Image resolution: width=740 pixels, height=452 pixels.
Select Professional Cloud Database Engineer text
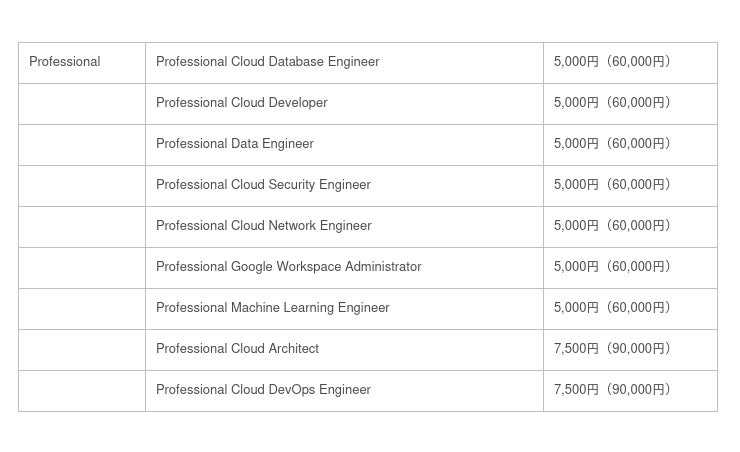click(x=268, y=62)
